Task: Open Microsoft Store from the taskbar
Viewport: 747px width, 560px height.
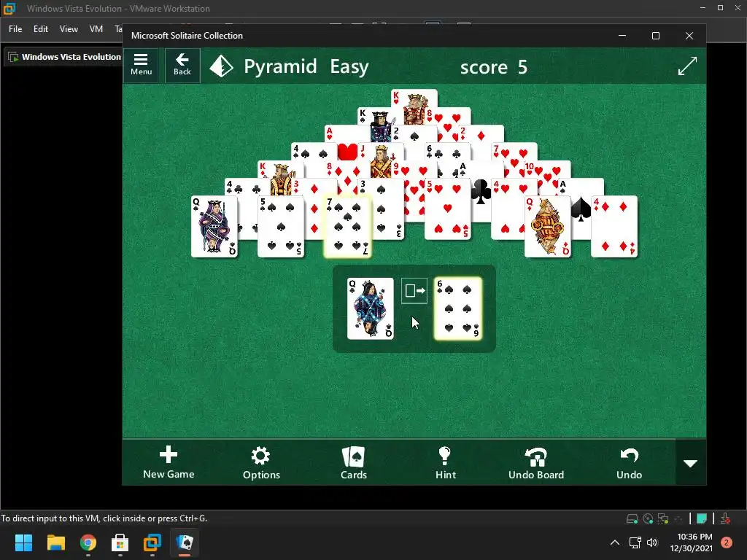Action: (x=120, y=542)
